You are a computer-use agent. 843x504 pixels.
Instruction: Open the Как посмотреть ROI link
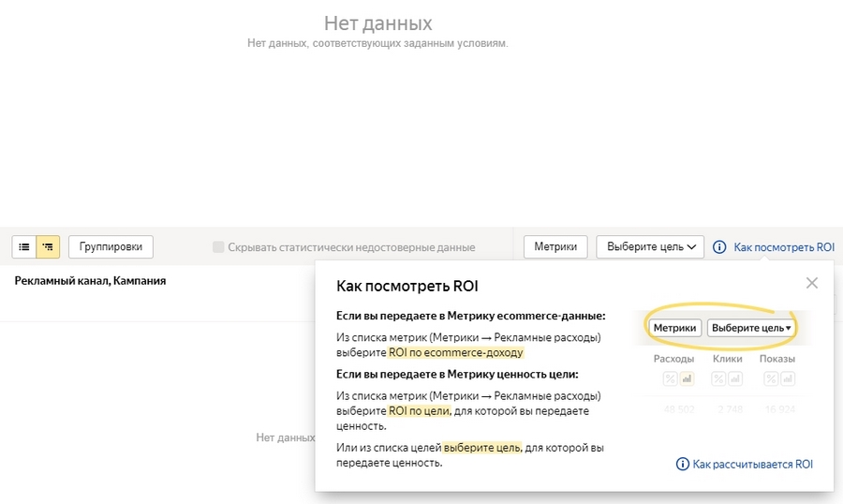click(x=784, y=247)
